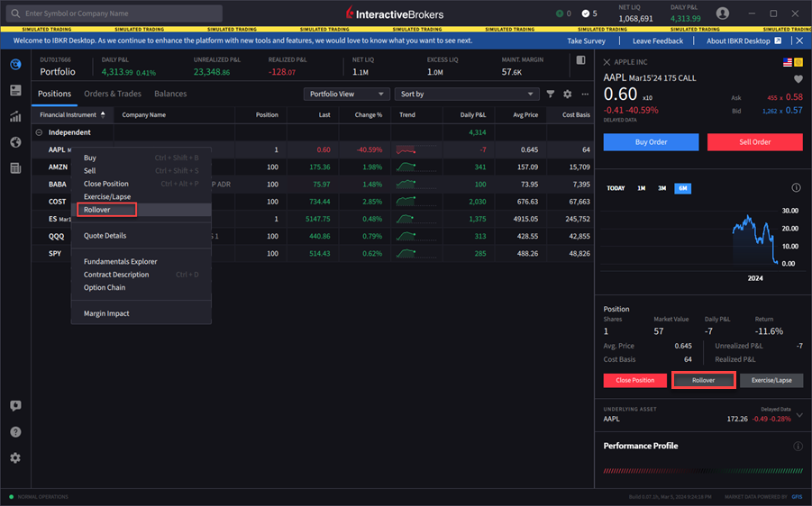Toggle the side panel layout icon
The height and width of the screenshot is (506, 812).
(x=581, y=60)
